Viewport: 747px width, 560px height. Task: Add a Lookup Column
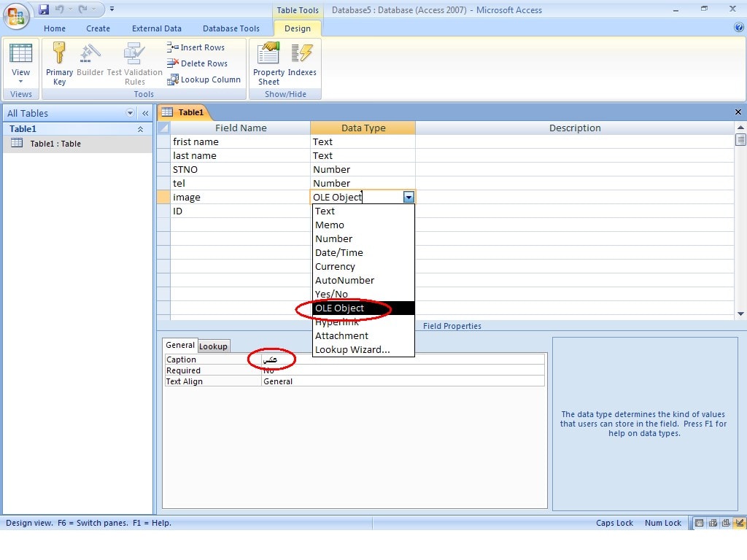point(204,79)
